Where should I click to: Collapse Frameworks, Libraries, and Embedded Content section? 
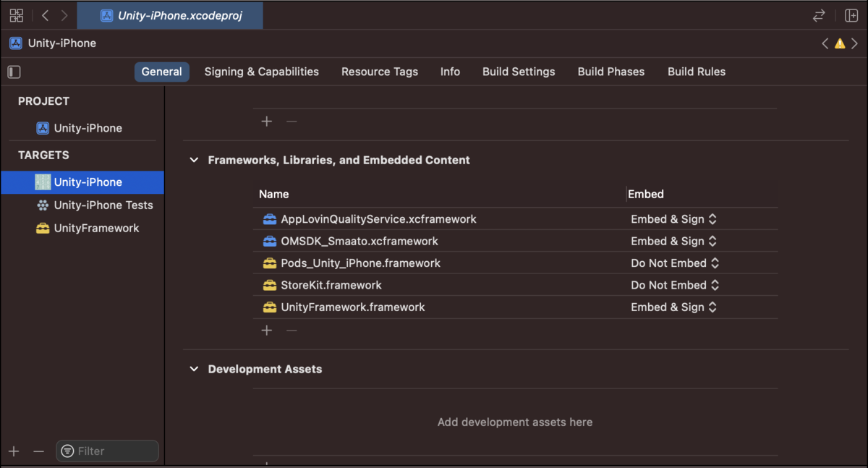tap(194, 160)
